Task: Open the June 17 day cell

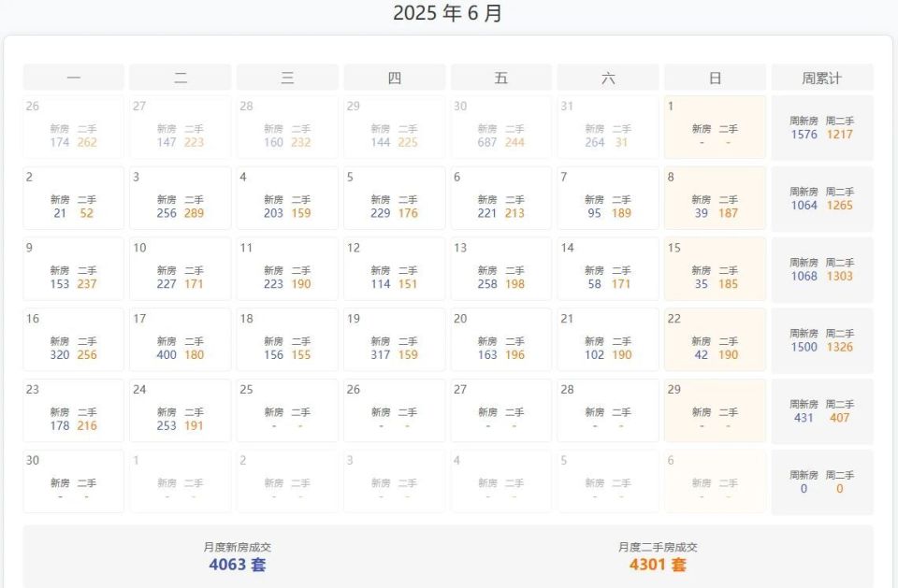Action: click(x=181, y=339)
